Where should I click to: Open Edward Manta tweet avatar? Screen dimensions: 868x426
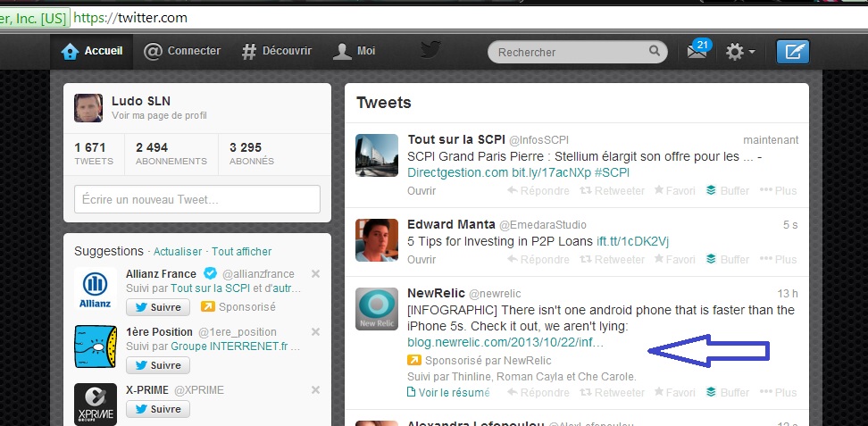pos(377,240)
